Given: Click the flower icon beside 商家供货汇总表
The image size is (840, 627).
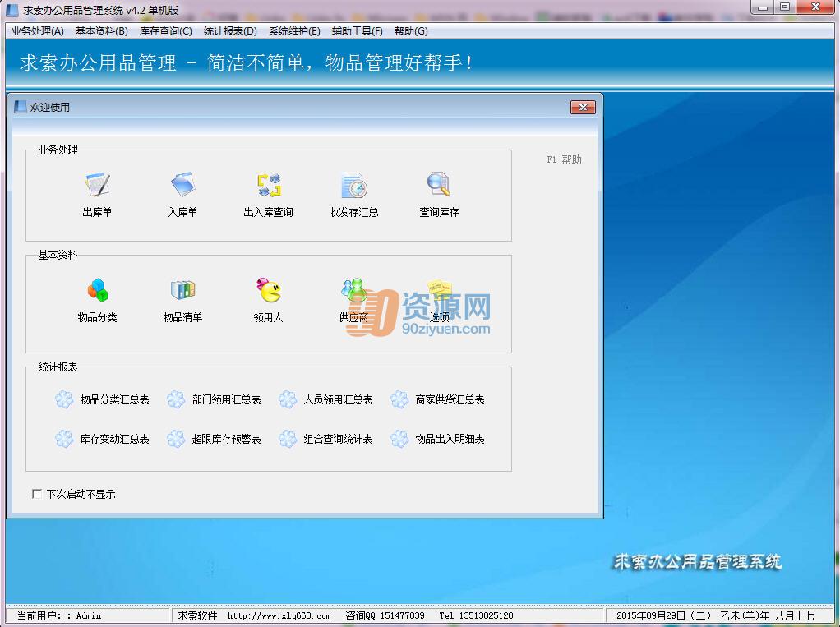Looking at the screenshot, I should (x=399, y=399).
